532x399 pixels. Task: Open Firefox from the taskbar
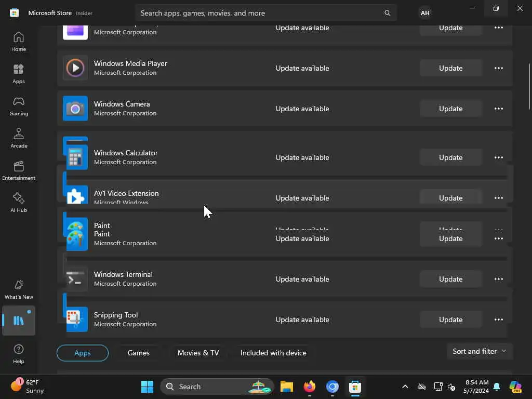(310, 387)
